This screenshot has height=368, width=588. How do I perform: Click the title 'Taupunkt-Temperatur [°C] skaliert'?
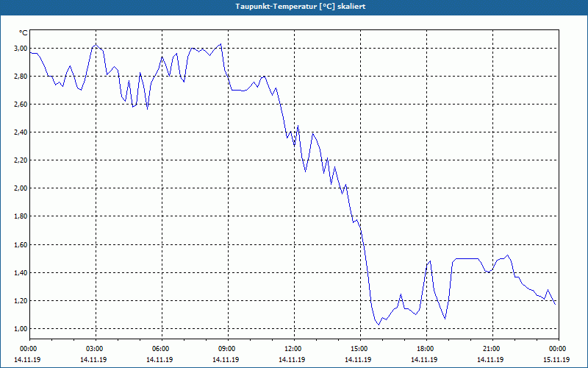click(301, 7)
